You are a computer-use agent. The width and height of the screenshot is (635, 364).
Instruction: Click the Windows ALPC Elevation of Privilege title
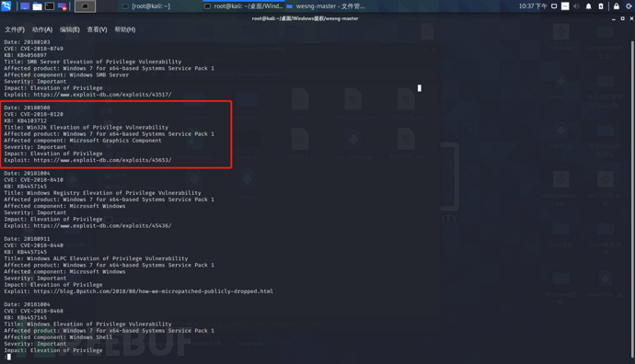[x=96, y=258]
